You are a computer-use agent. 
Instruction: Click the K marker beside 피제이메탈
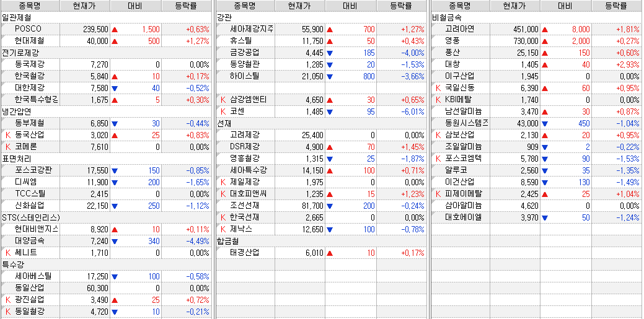tap(438, 194)
